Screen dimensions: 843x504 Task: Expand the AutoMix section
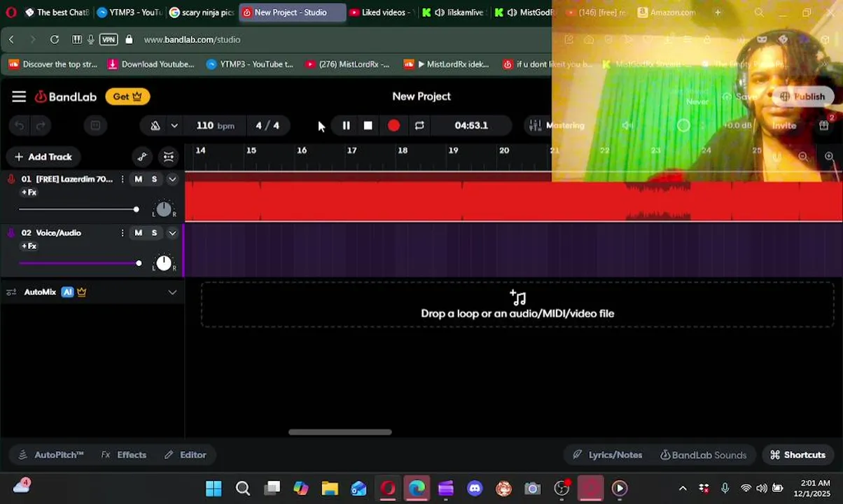(172, 292)
